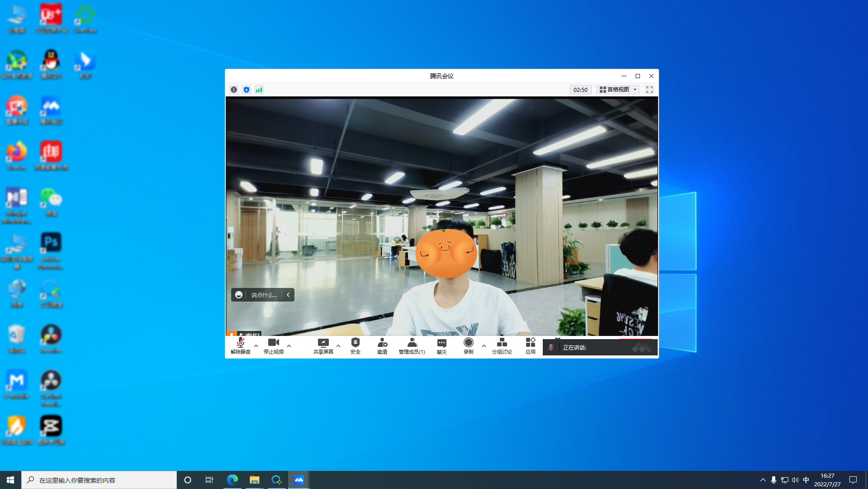Start recording (录制)
This screenshot has height=489, width=868.
coord(468,345)
